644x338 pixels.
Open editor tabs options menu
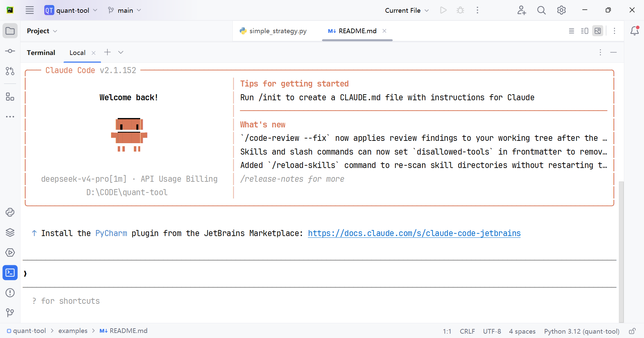tap(614, 31)
